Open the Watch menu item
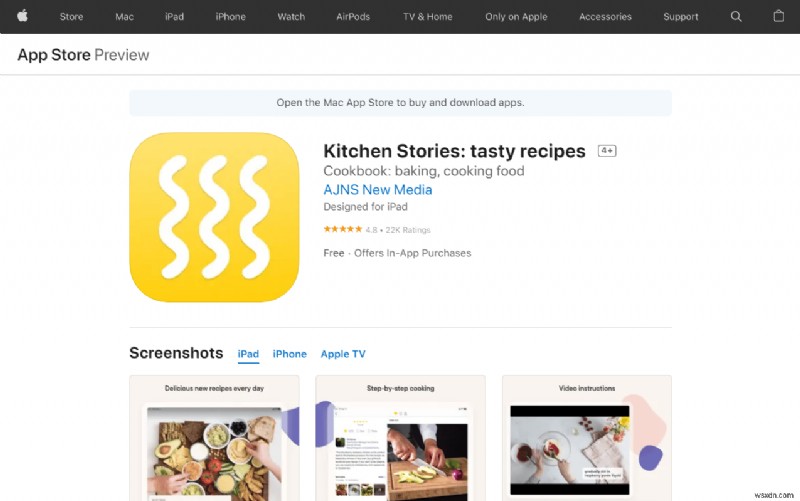Screen dimensions: 800x501 291,16
